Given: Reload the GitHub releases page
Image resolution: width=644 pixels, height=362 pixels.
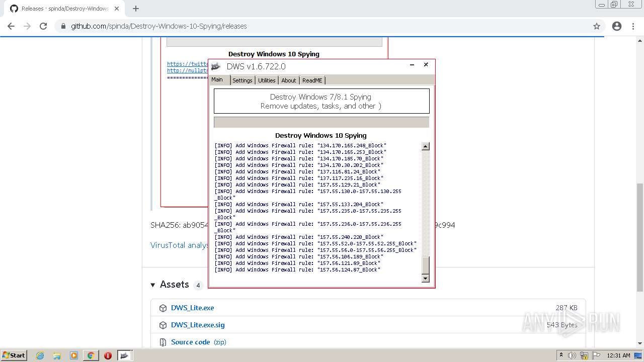Looking at the screenshot, I should pos(43,26).
